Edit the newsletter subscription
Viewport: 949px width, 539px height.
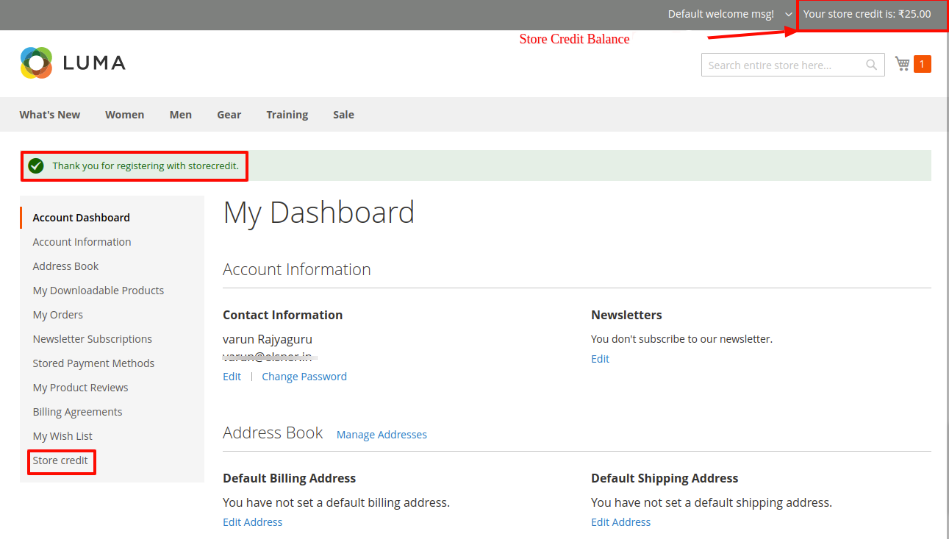click(x=600, y=359)
